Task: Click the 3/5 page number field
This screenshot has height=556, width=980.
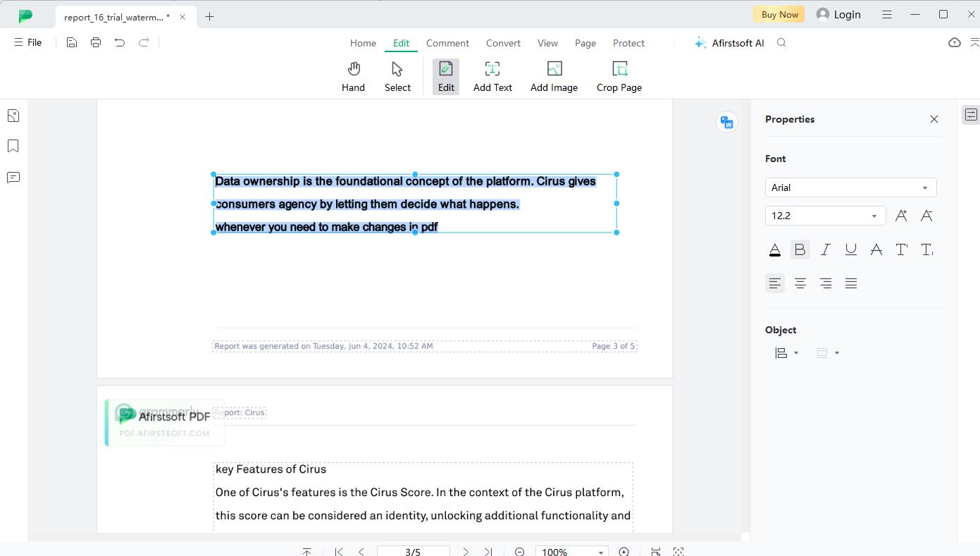Action: coord(413,552)
